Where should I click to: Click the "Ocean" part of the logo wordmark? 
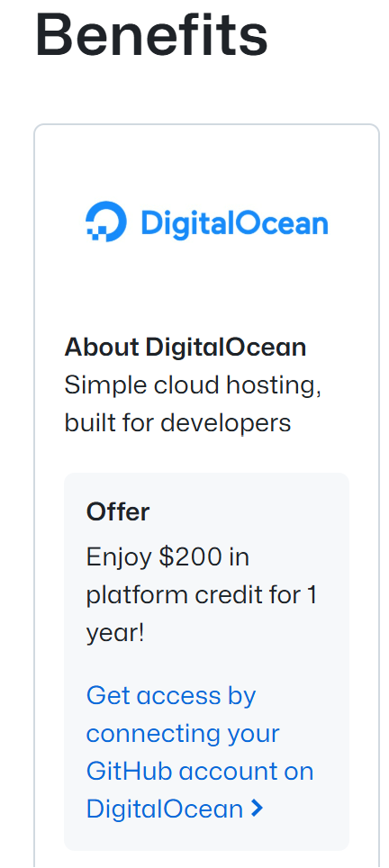pyautogui.click(x=284, y=224)
